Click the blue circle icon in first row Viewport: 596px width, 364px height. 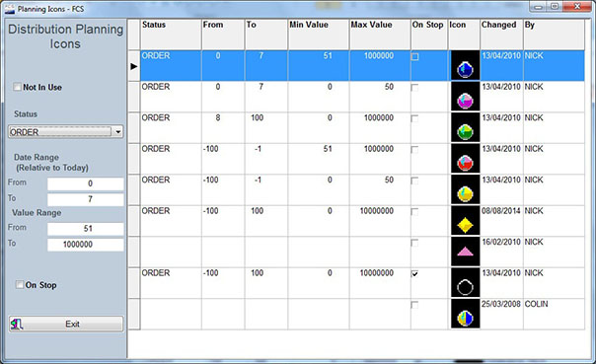click(x=465, y=70)
